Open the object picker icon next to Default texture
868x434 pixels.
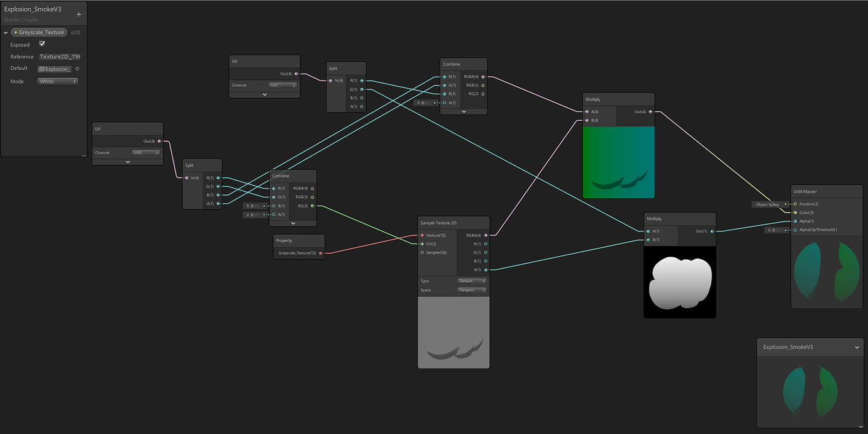(x=78, y=69)
